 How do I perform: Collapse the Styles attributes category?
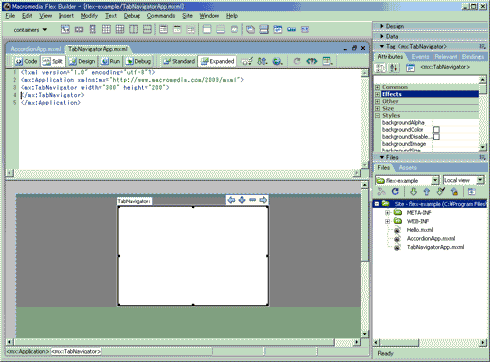[x=378, y=115]
